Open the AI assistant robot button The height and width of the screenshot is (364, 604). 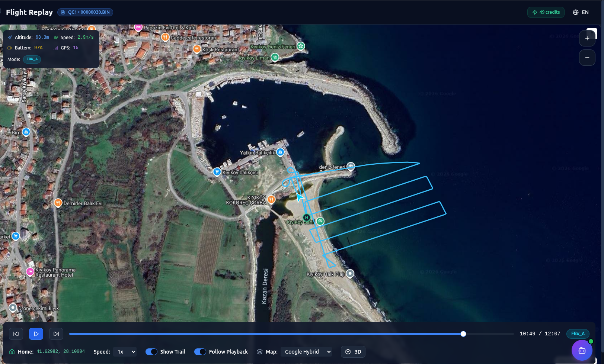click(582, 350)
